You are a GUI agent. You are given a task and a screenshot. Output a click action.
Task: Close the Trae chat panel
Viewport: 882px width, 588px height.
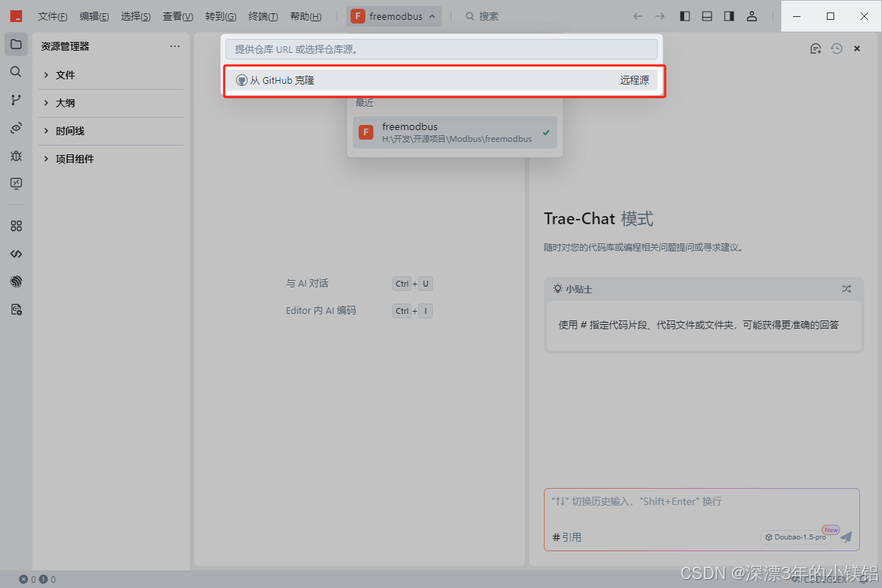[857, 49]
